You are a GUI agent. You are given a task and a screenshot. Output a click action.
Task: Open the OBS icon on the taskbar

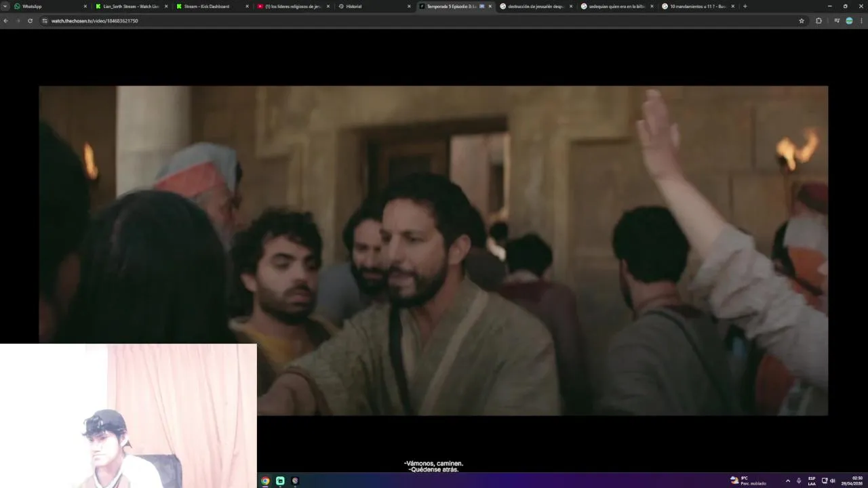[295, 481]
